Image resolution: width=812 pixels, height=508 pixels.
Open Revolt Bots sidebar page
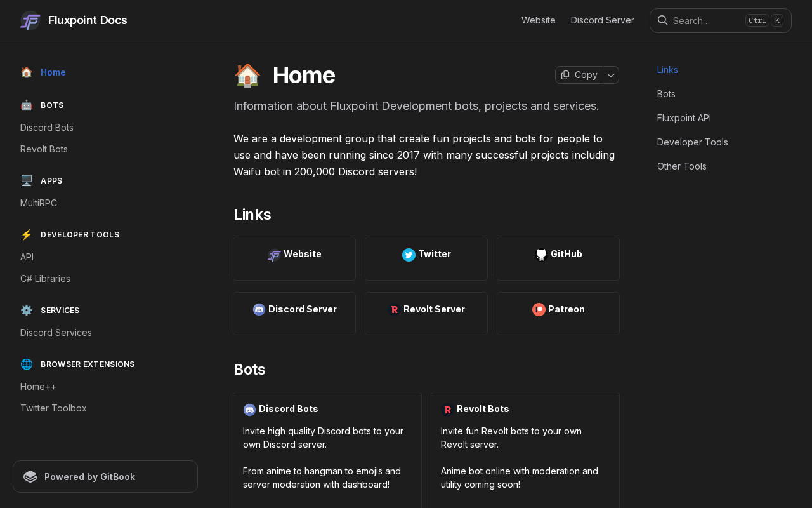pos(44,149)
